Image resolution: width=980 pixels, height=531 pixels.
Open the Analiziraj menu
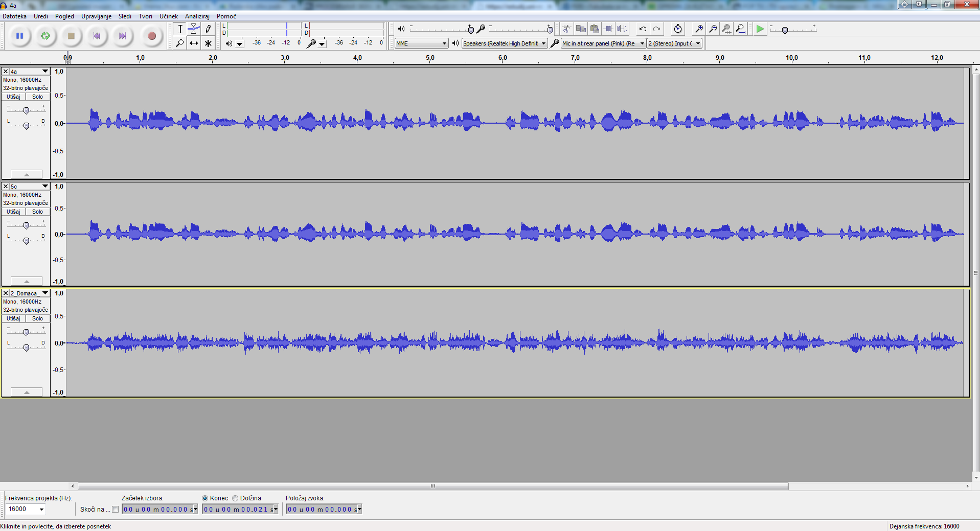coord(197,16)
